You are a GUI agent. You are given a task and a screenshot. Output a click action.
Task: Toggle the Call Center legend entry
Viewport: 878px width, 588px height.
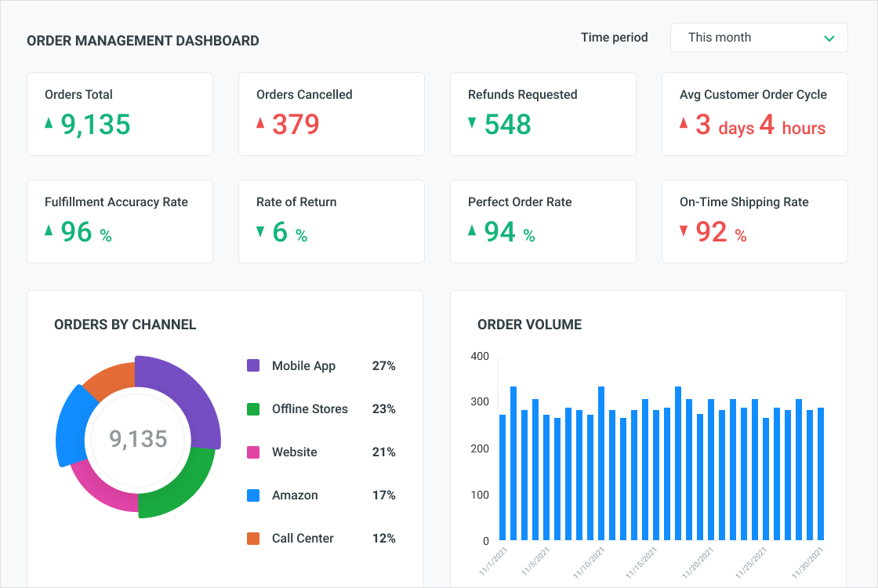(303, 539)
